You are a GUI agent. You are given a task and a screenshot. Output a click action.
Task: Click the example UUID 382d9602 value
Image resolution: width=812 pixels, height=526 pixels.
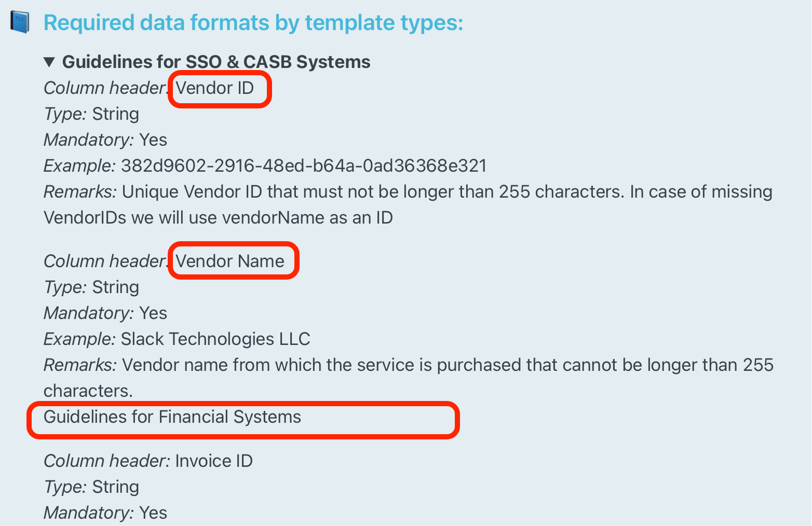tap(304, 166)
